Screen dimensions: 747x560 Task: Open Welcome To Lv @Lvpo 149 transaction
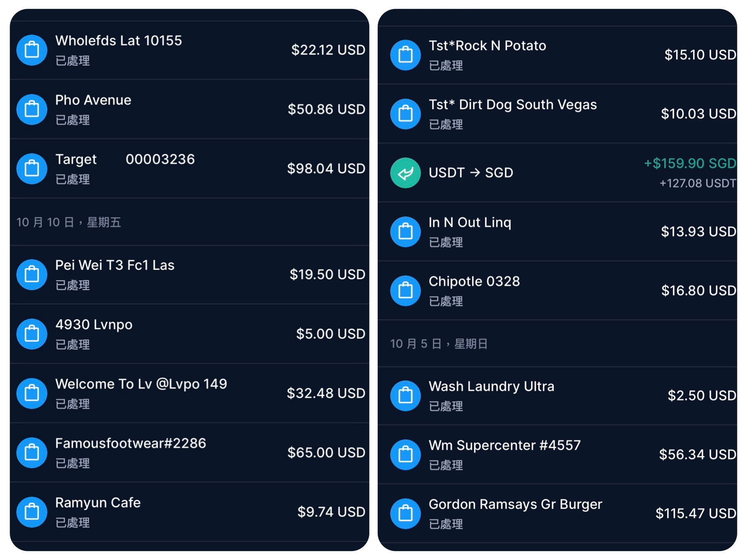click(141, 384)
